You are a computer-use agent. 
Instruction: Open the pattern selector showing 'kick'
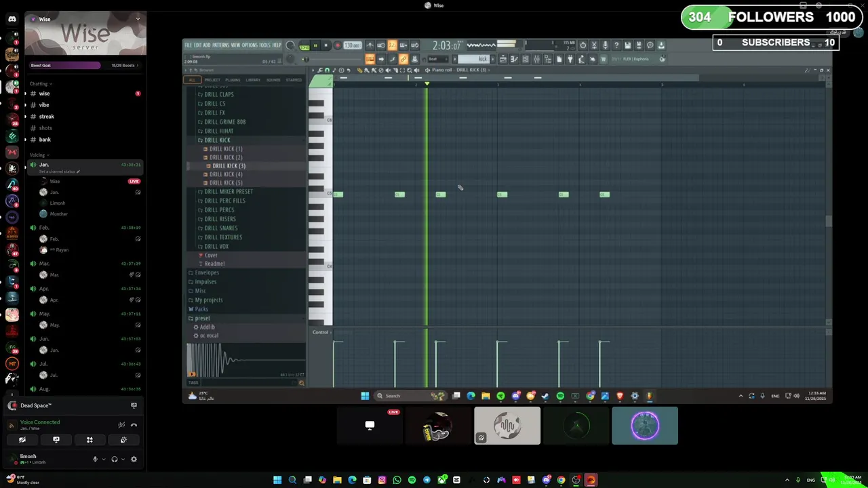(474, 59)
